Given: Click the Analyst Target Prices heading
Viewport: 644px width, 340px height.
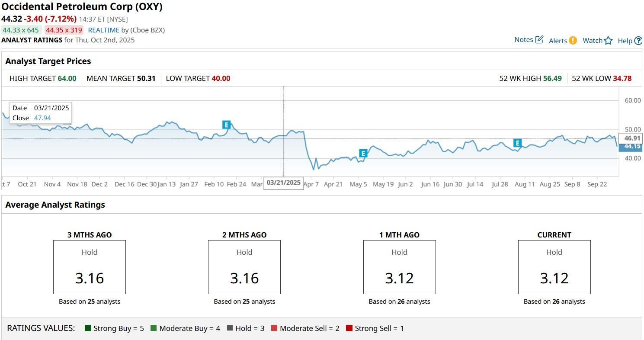Looking at the screenshot, I should pos(48,61).
